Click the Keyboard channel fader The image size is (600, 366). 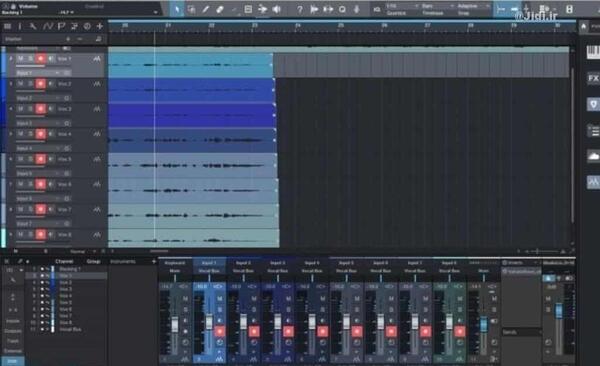coord(174,324)
